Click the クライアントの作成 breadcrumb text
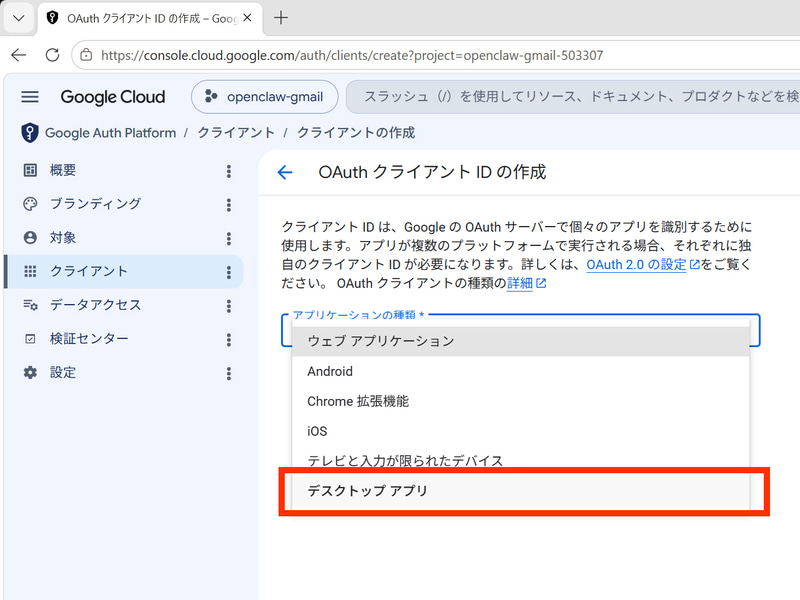Image resolution: width=800 pixels, height=600 pixels. 356,133
